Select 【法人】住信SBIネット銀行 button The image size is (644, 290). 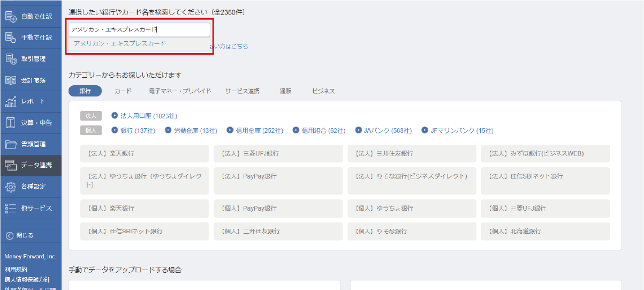tap(545, 181)
